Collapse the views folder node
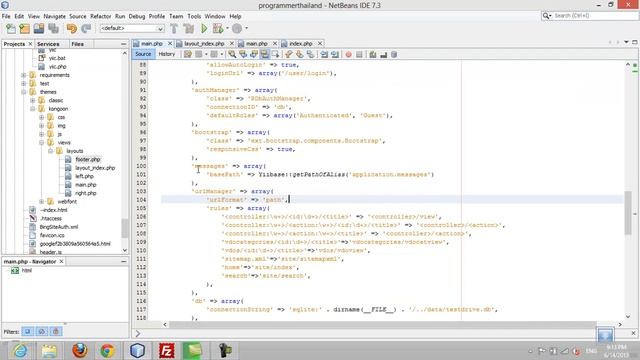The height and width of the screenshot is (360, 640). click(42, 142)
